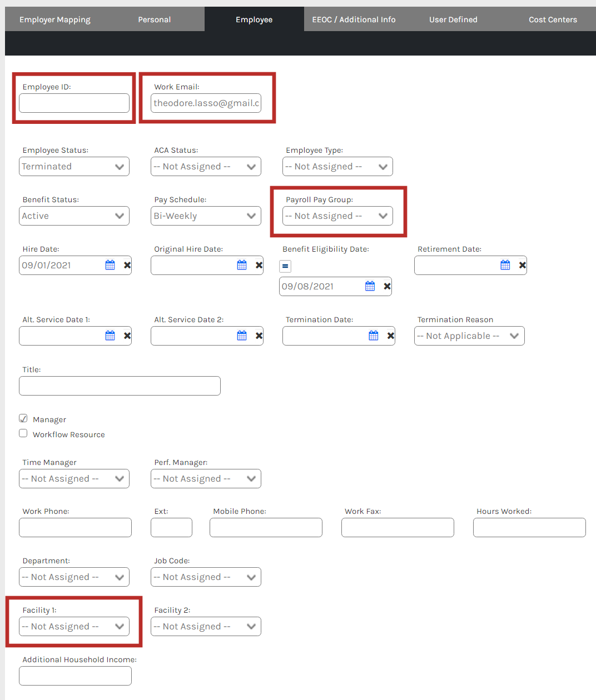Select the Employee tab

[x=254, y=19]
